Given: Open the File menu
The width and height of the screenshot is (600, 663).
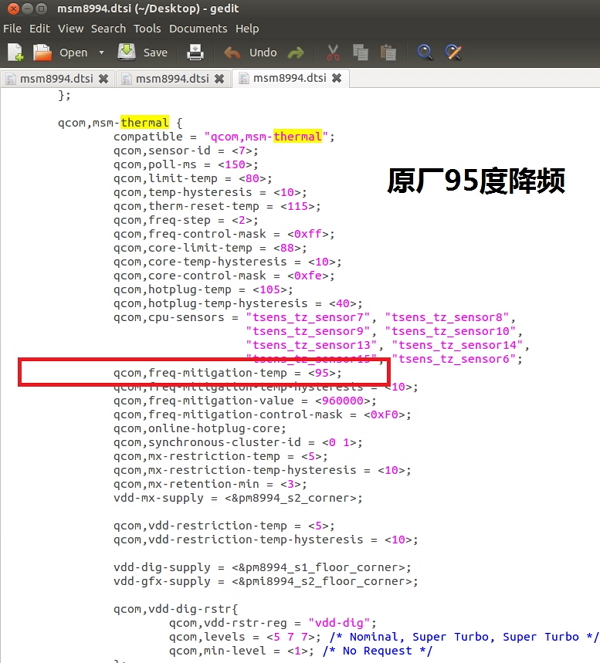Looking at the screenshot, I should tap(12, 29).
